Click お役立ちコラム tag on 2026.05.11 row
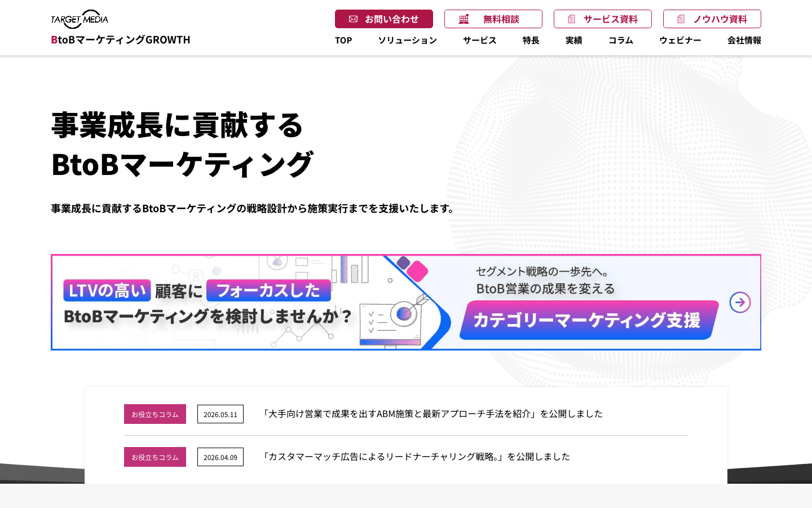Screen dimensions: 812x508 [155, 414]
